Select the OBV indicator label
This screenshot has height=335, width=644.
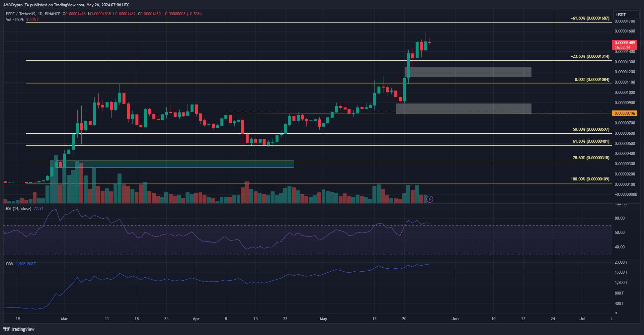tap(10, 264)
